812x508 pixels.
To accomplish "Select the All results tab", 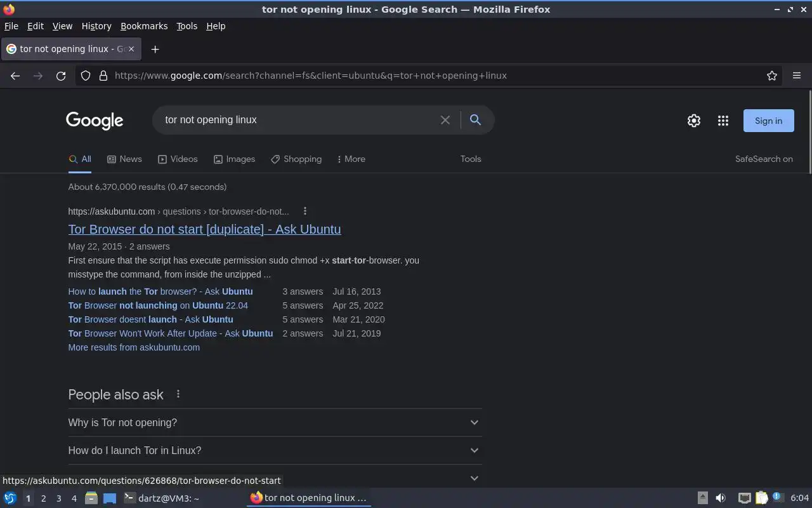I will [x=80, y=159].
